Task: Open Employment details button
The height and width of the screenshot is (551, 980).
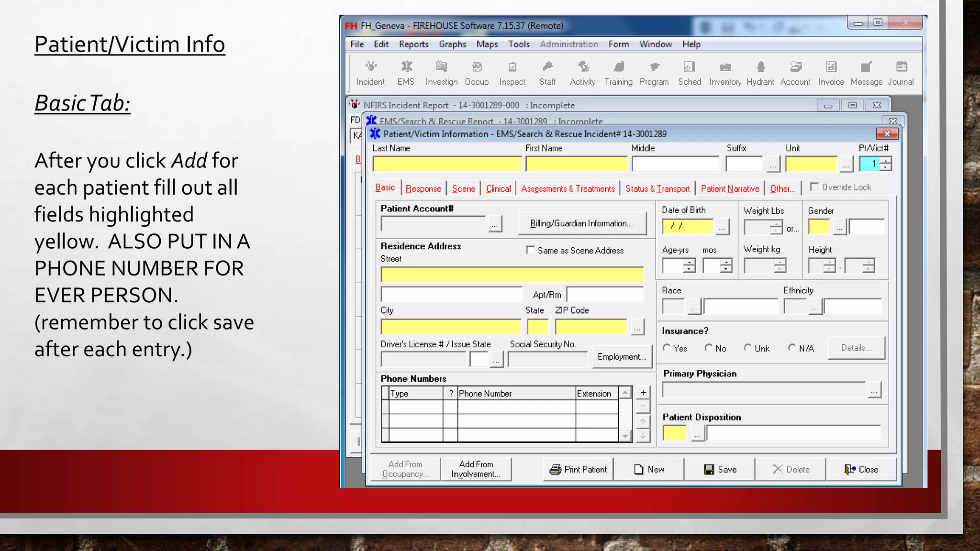Action: (x=622, y=357)
